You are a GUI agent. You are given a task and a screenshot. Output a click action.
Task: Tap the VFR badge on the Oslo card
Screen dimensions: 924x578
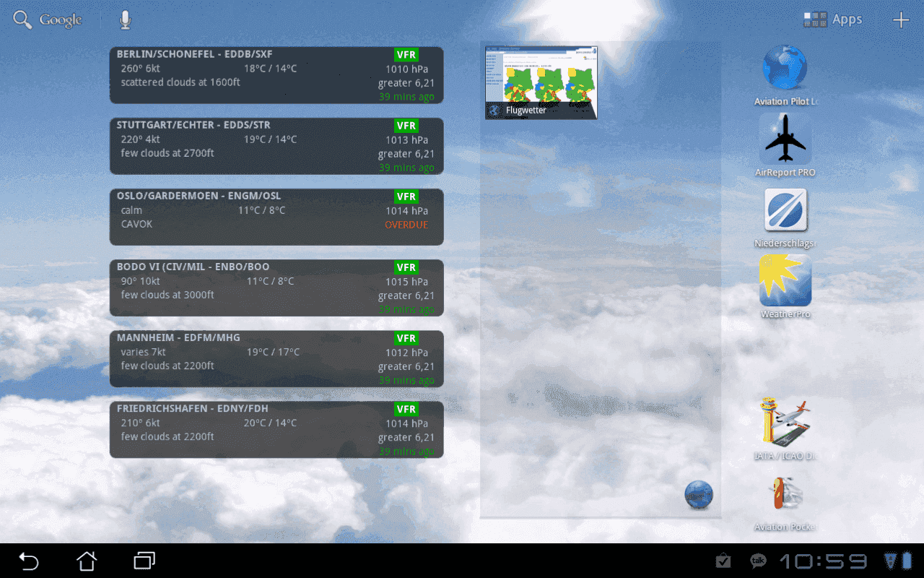(x=406, y=197)
